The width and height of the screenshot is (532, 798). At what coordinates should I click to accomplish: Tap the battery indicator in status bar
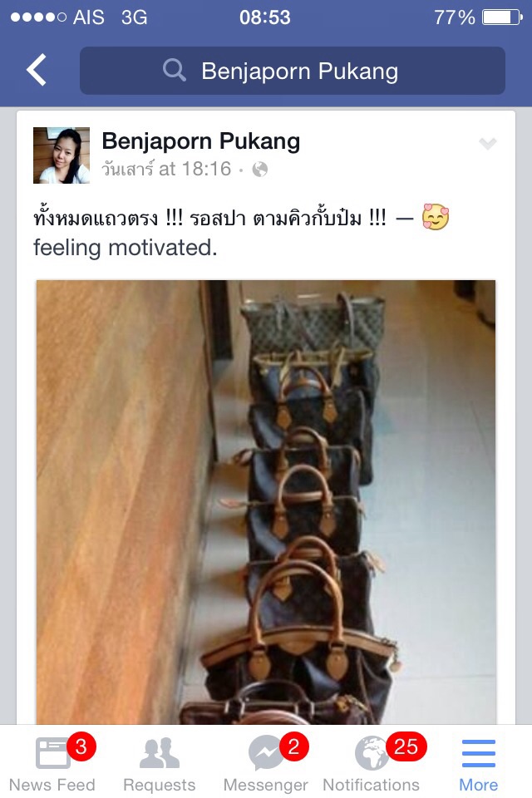(x=502, y=17)
